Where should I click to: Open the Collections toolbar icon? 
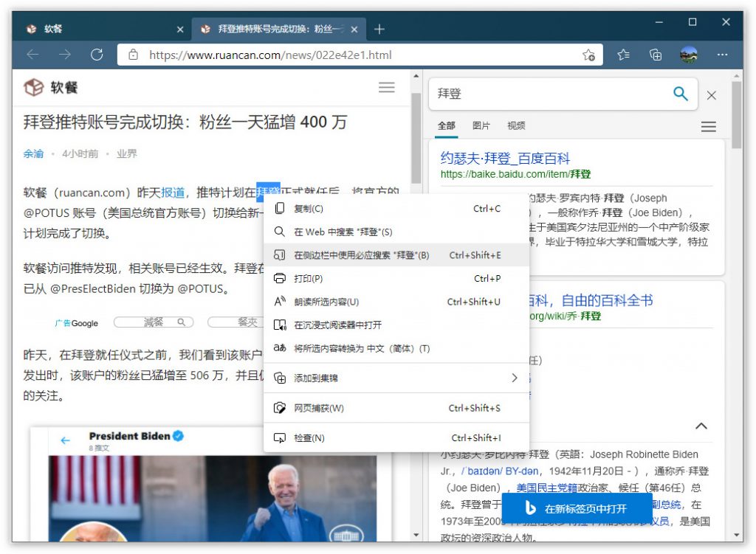655,55
